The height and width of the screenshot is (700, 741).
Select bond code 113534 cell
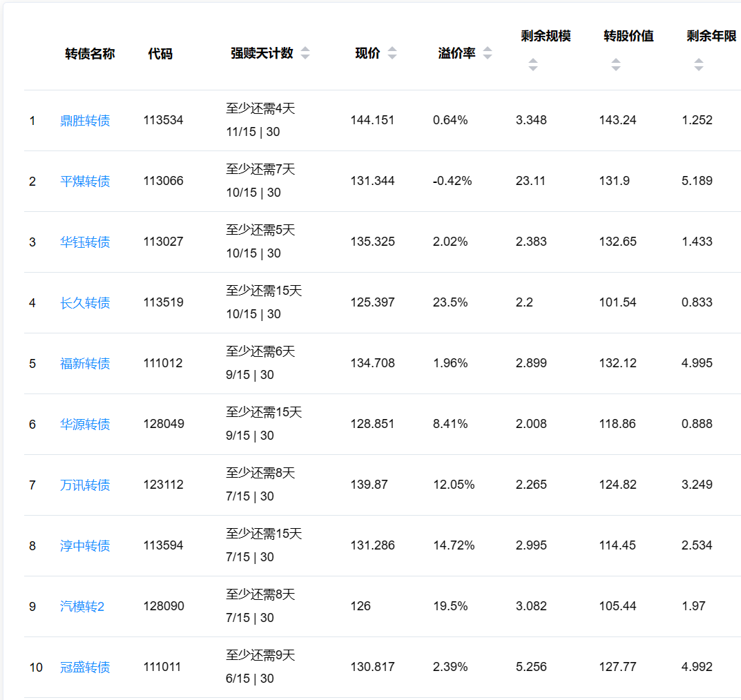point(164,120)
